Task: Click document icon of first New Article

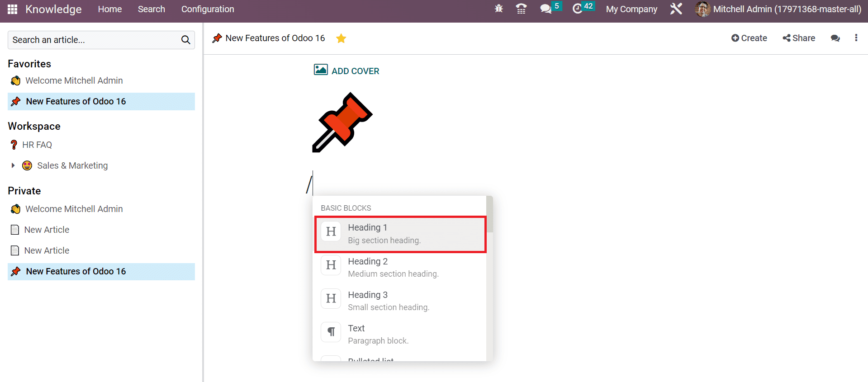Action: pyautogui.click(x=15, y=230)
